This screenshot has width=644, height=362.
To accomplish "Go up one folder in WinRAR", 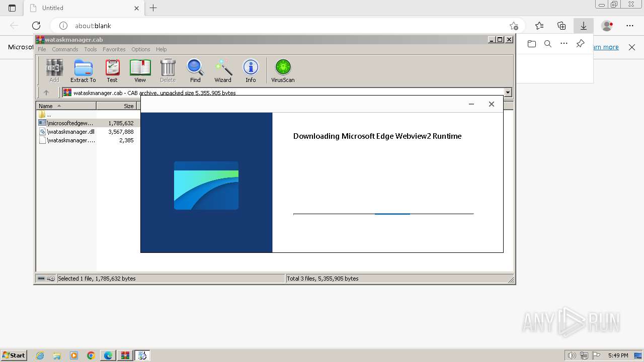I will coord(46,93).
